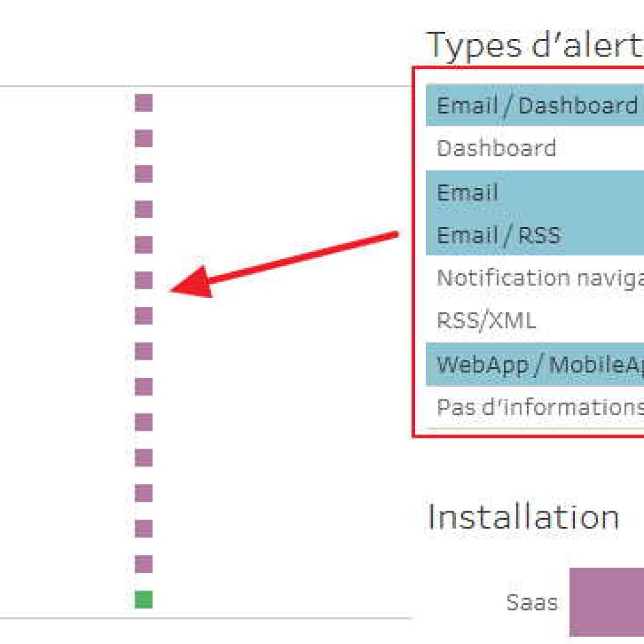
Task: Select the Pas d'informations row
Action: [535, 407]
